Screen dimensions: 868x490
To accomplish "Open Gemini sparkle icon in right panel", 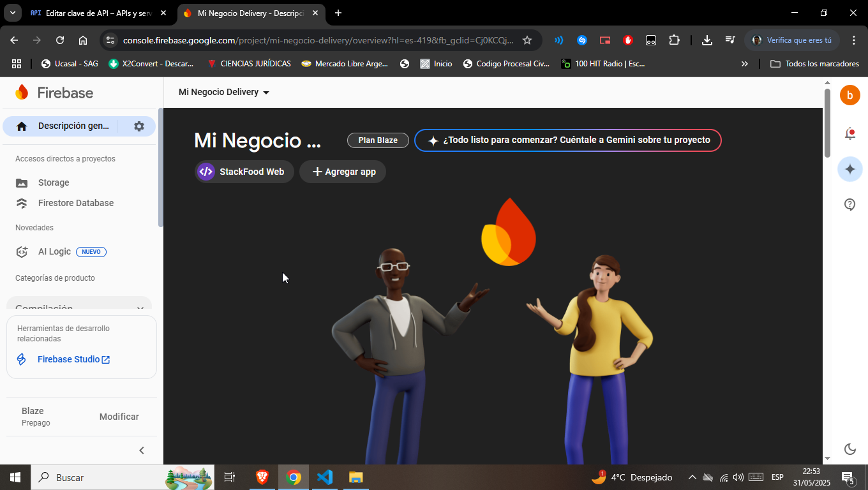I will point(849,169).
